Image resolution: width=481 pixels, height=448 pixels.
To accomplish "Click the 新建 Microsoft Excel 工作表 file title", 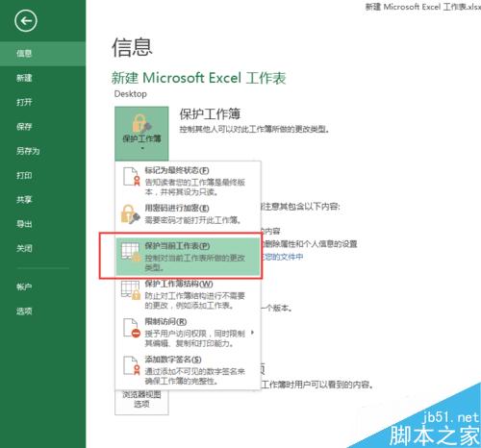I will (x=198, y=78).
